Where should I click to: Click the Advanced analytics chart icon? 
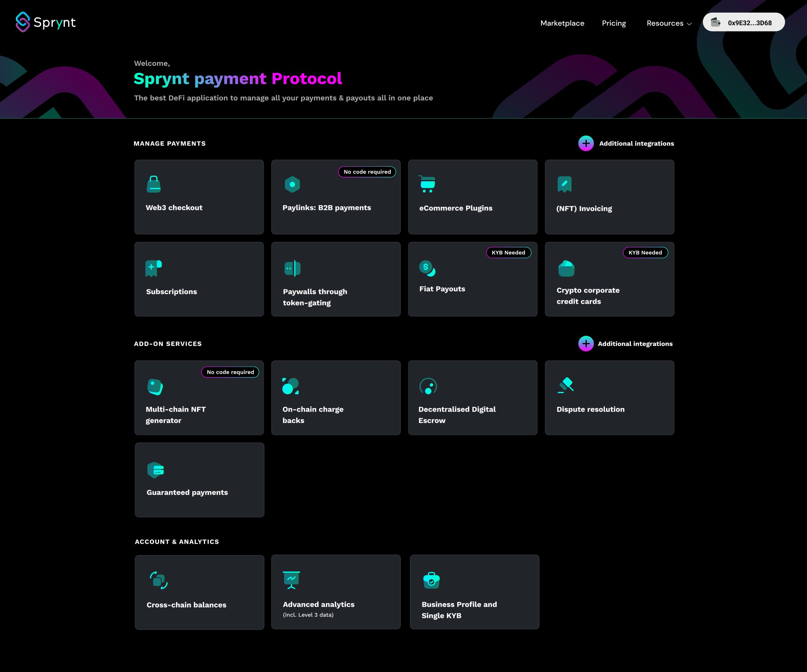pos(292,580)
